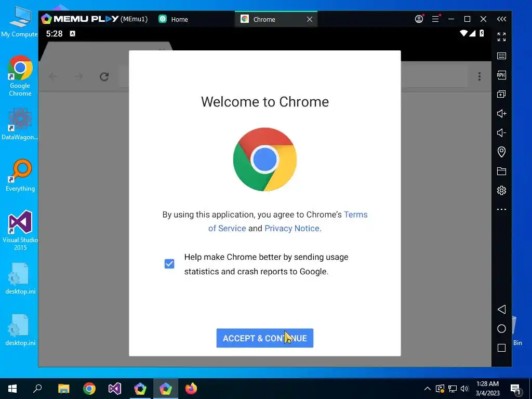Show hidden system tray icons
This screenshot has width=532, height=399.
click(x=428, y=389)
